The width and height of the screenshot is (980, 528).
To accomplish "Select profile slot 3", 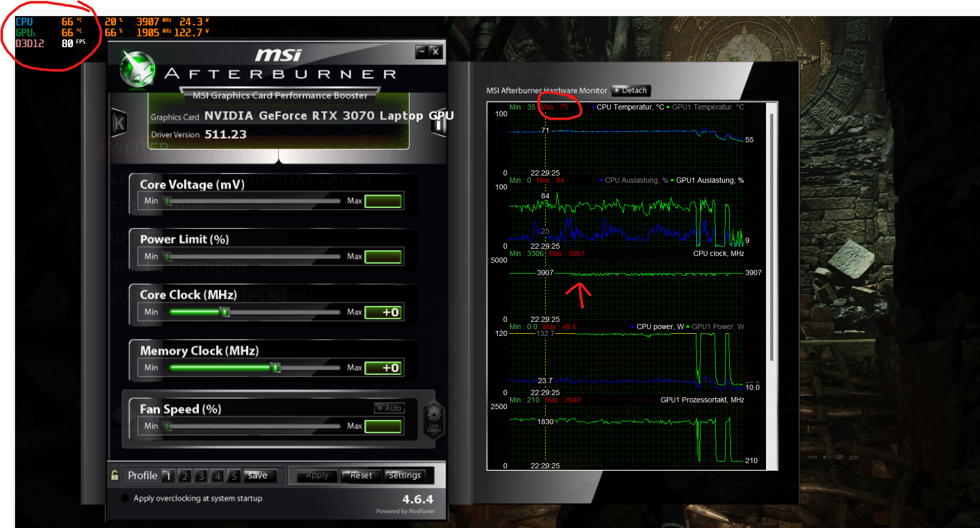I will (201, 476).
